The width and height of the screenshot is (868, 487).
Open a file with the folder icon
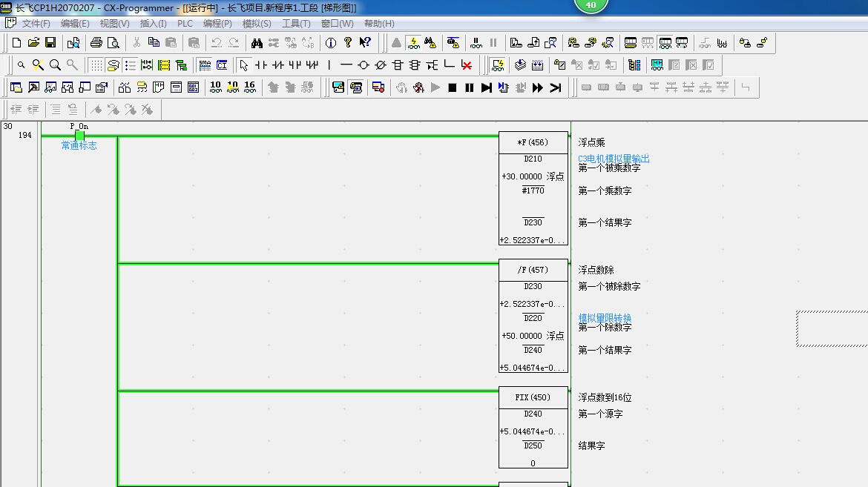click(x=33, y=42)
